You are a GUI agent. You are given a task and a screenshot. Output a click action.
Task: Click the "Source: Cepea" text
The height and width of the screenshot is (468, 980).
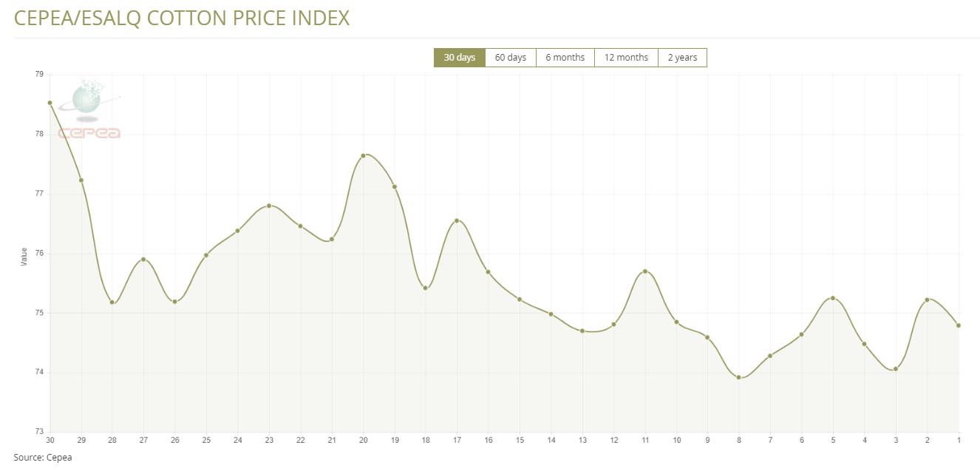point(42,458)
